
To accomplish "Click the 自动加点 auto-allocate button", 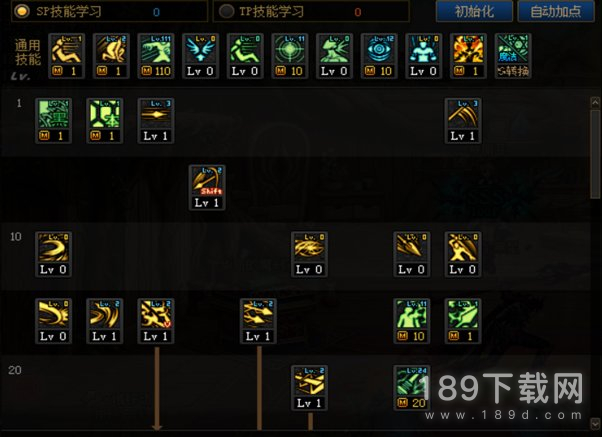I will pyautogui.click(x=556, y=11).
